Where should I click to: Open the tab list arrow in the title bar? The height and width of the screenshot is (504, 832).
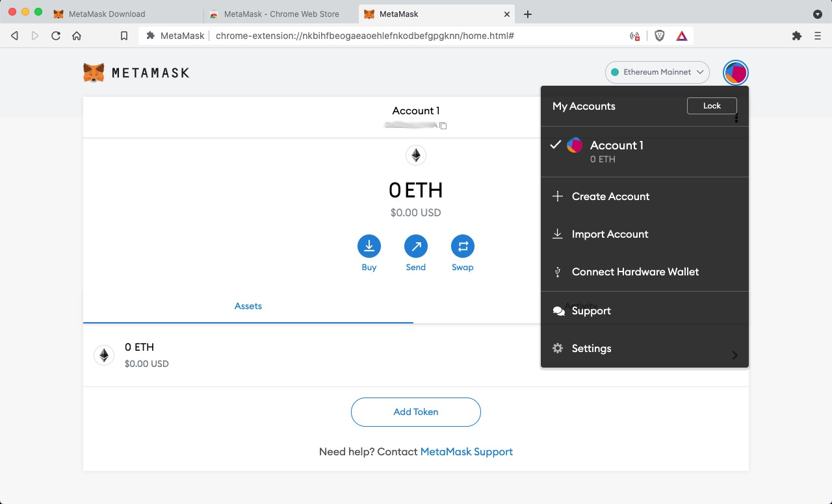[818, 14]
